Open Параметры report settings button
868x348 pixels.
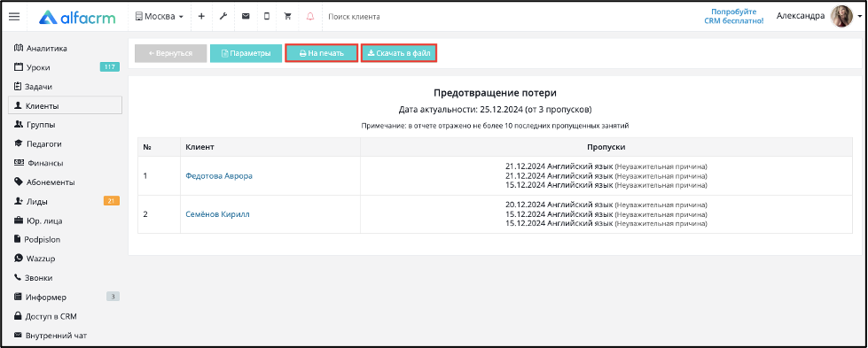[246, 53]
